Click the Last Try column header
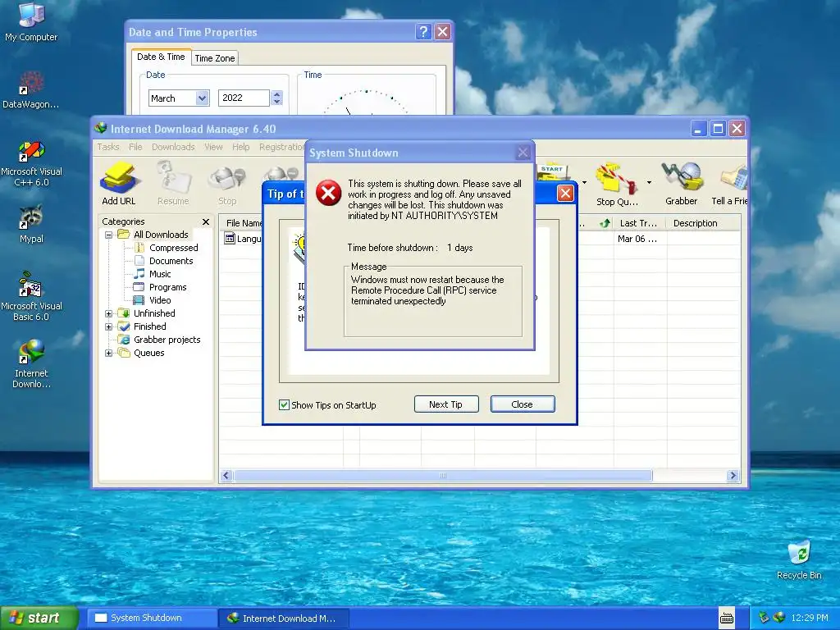 [638, 223]
